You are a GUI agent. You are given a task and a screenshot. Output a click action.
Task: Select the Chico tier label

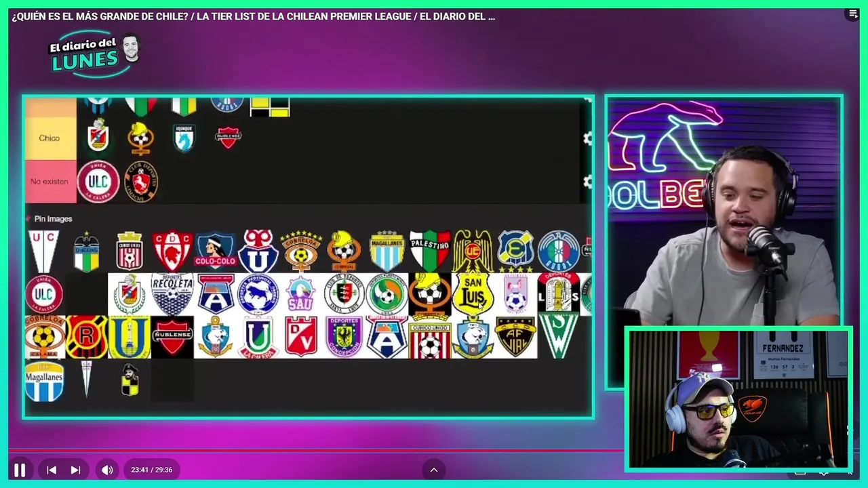50,138
